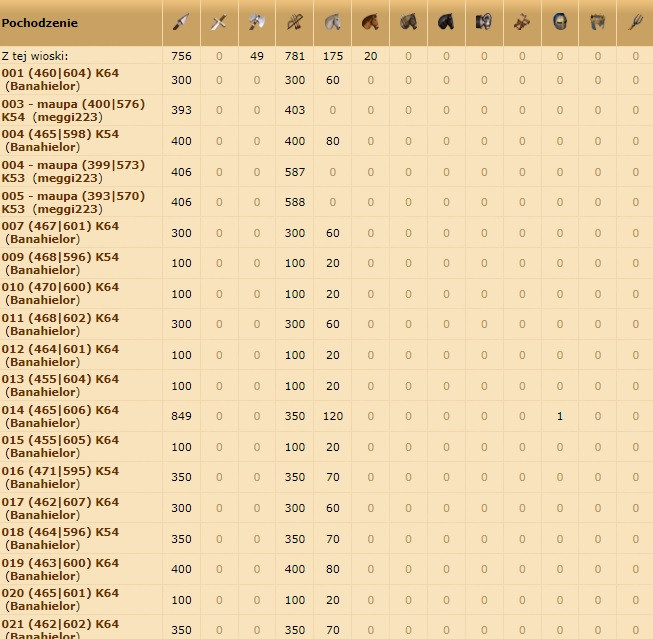Viewport: 653px width, 639px height.
Task: Select the 403 archer count cell
Action: pos(295,110)
